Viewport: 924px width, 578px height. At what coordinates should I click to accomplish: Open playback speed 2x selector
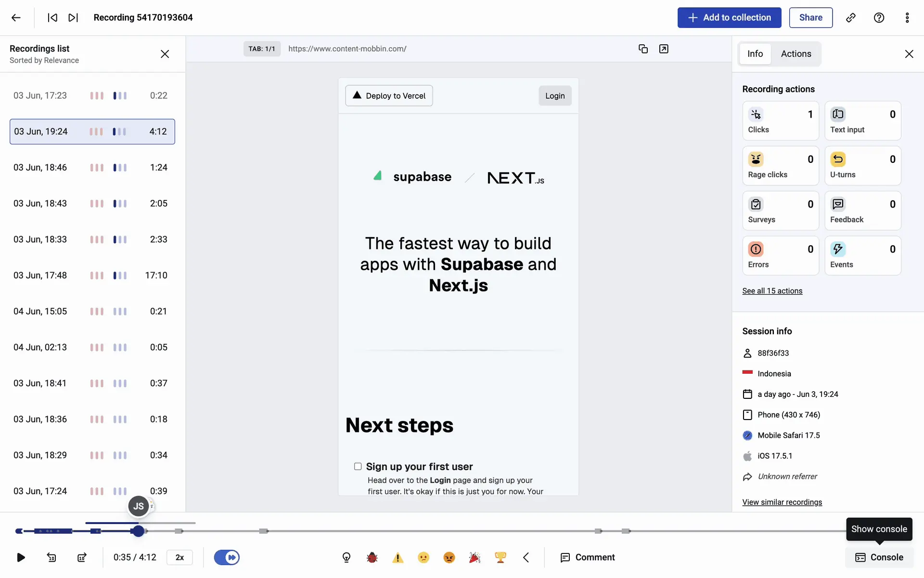(x=180, y=557)
